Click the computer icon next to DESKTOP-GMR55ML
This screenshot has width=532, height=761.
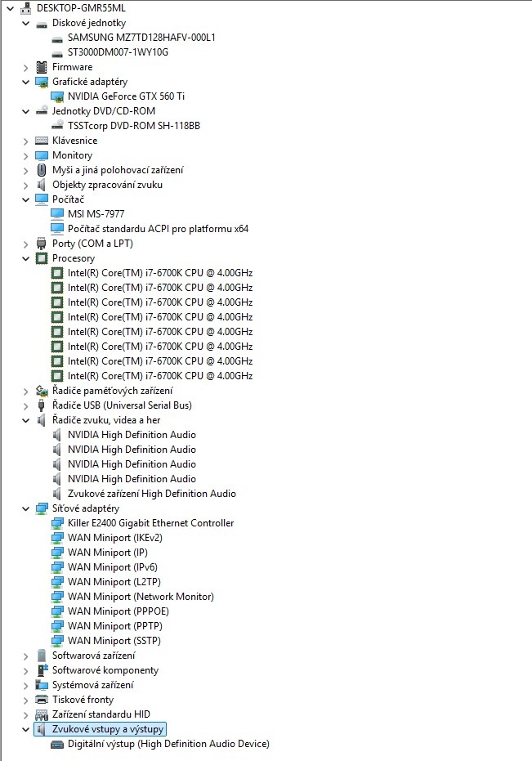(25, 8)
